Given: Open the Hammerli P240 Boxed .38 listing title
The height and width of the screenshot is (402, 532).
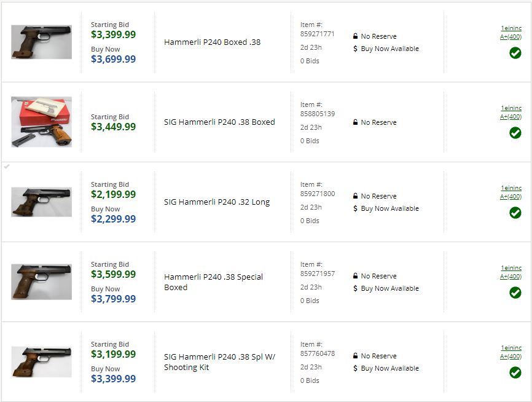Looking at the screenshot, I should click(213, 42).
